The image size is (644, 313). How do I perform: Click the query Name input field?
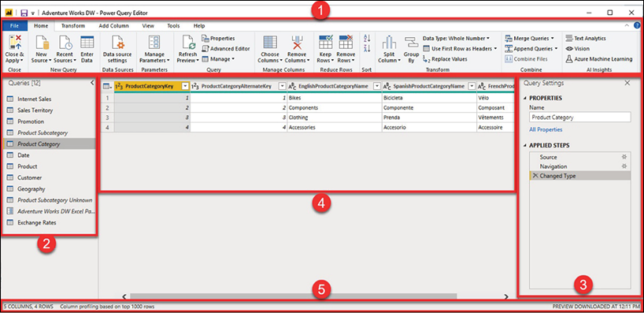[x=580, y=117]
